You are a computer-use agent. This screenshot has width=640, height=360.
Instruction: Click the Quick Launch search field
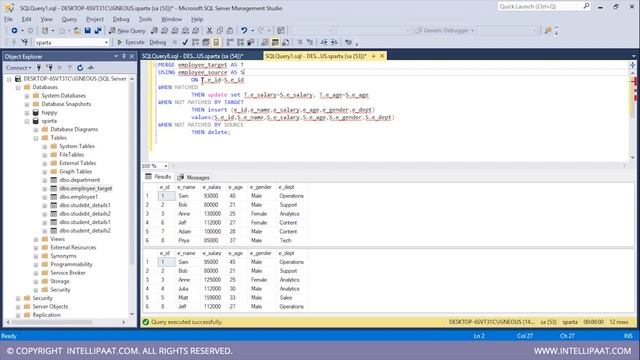[x=540, y=7]
